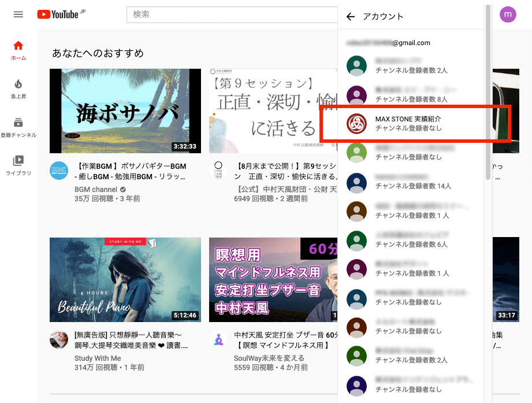Open ライブラリ (Library) from the sidebar

coord(18,163)
